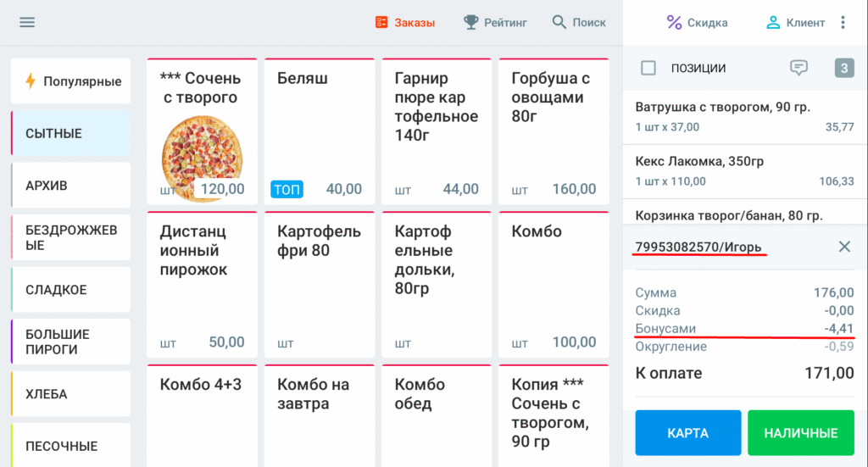Add the Сочень с творого pizza-image tile
Image resolution: width=868 pixels, height=467 pixels.
click(x=202, y=131)
